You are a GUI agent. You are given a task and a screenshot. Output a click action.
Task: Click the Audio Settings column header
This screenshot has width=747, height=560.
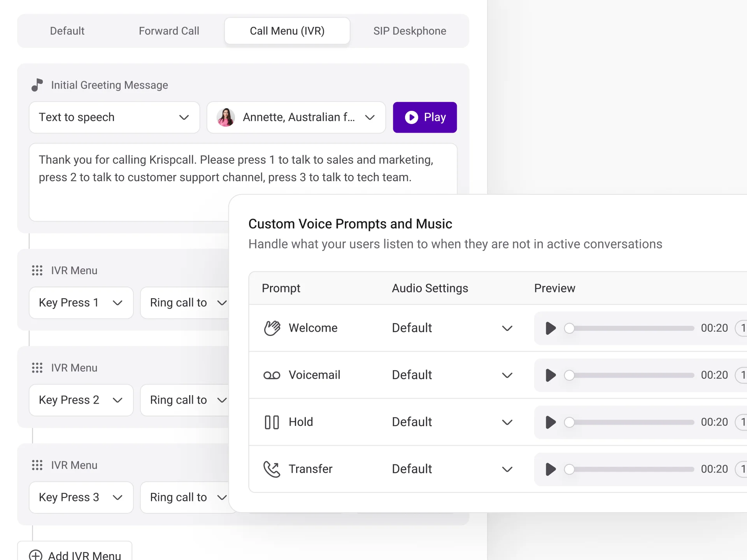(430, 288)
